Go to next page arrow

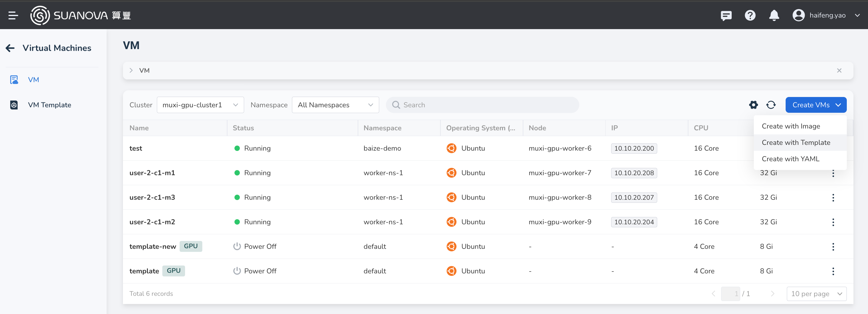click(773, 294)
